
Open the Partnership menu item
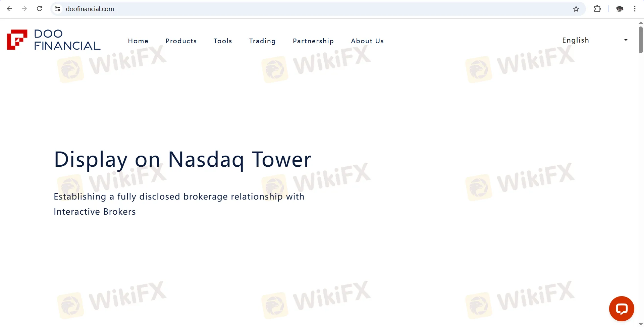tap(313, 41)
